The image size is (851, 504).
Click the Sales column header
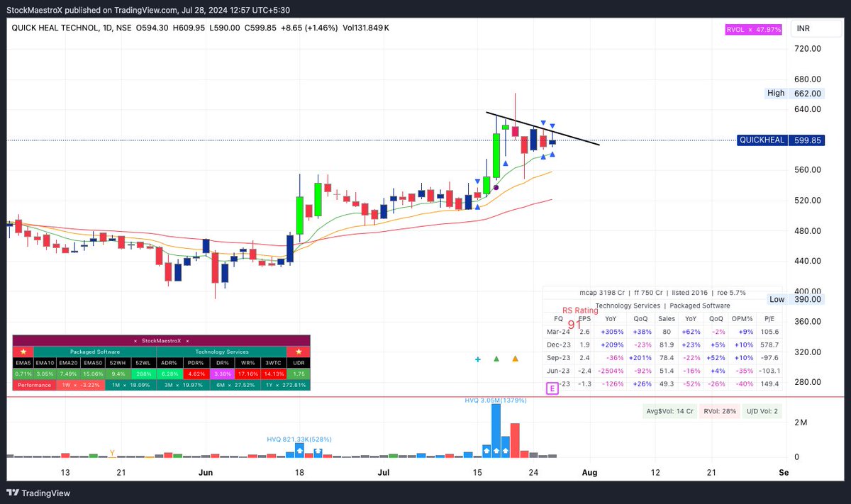pos(667,319)
